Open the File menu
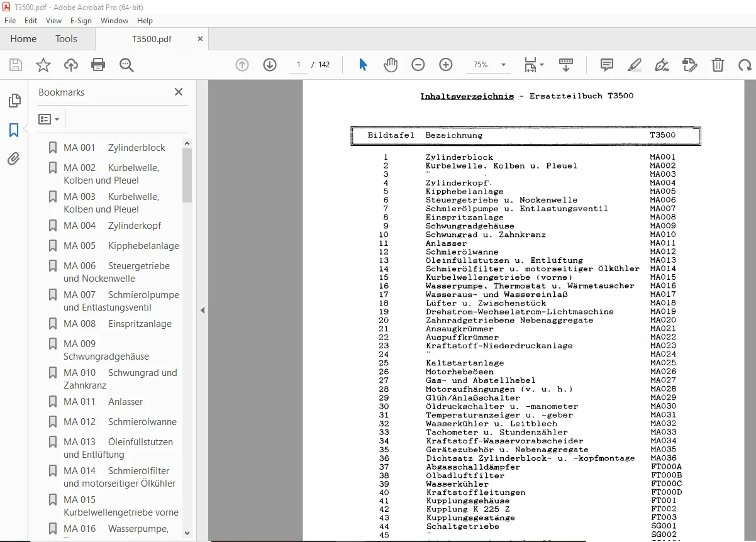This screenshot has height=542, width=756. tap(10, 21)
